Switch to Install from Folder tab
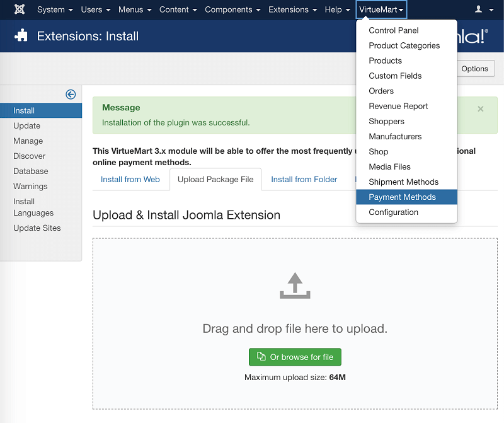Viewport: 504px width, 423px height. [304, 179]
